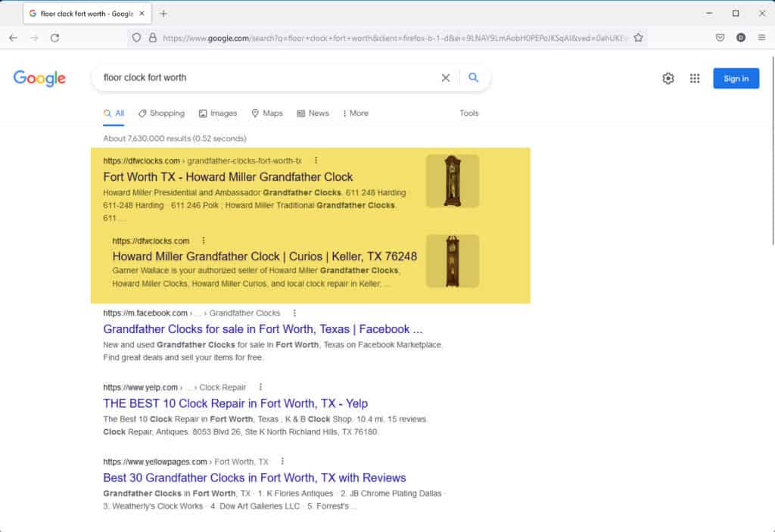Close the 'floor clock fort worth' tab
The height and width of the screenshot is (532, 775).
(x=142, y=14)
